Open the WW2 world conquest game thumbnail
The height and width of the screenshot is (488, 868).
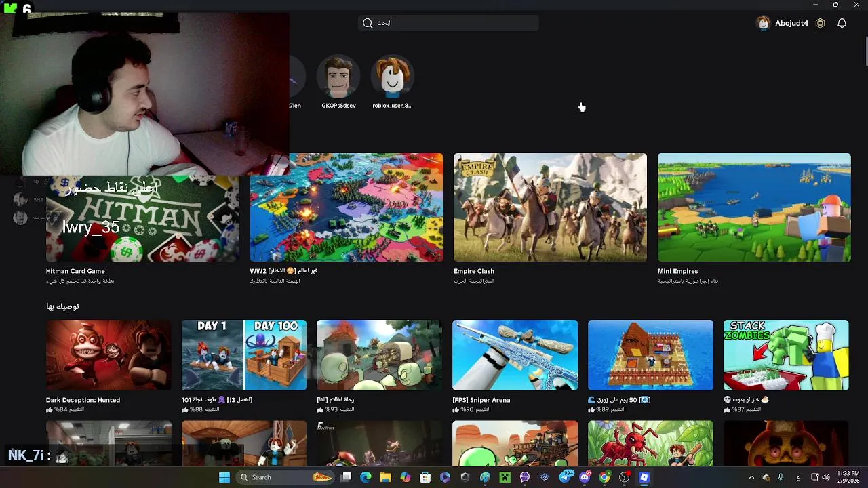(347, 207)
